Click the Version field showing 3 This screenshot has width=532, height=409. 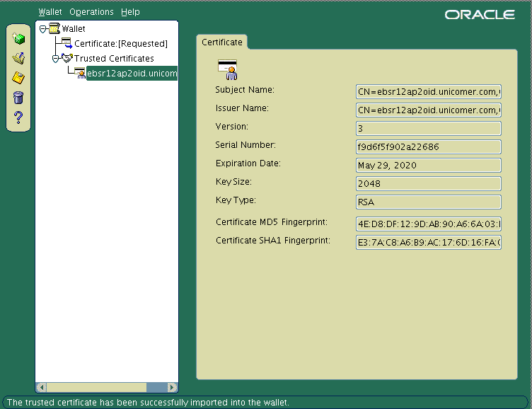coord(429,128)
